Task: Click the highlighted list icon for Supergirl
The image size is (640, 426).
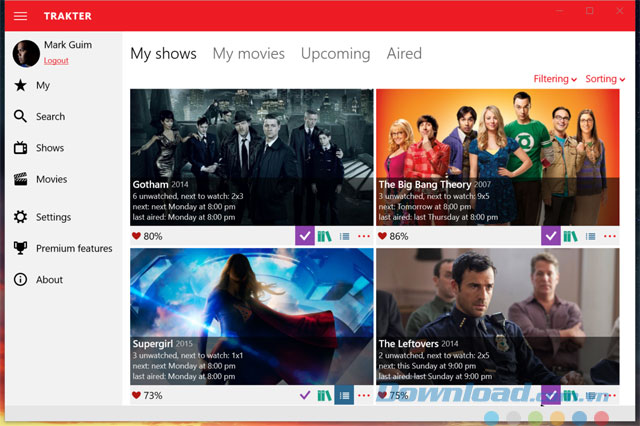Action: [x=344, y=395]
